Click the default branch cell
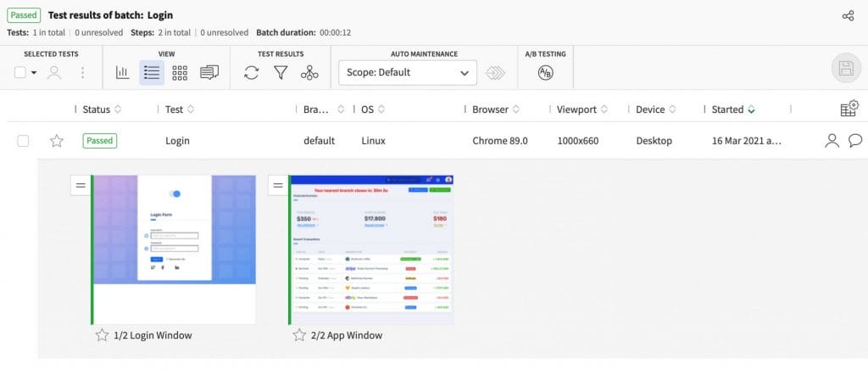Image resolution: width=868 pixels, height=370 pixels. (319, 141)
